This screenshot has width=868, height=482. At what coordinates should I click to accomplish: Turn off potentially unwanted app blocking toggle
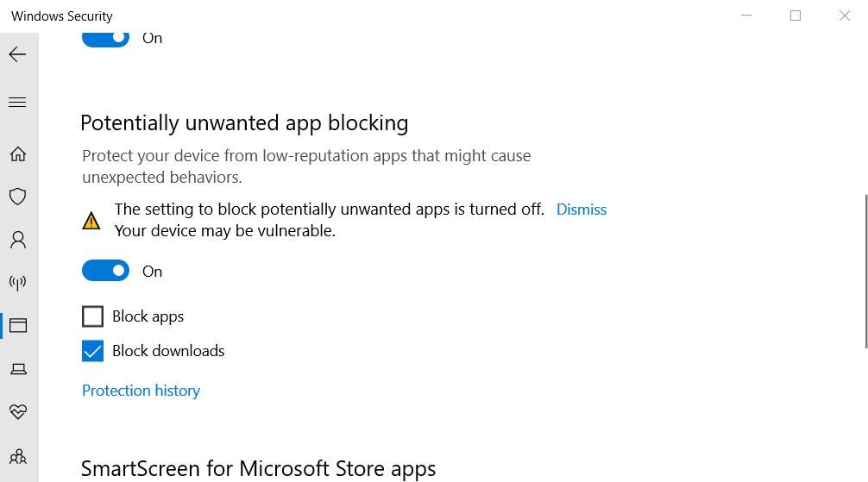(105, 271)
